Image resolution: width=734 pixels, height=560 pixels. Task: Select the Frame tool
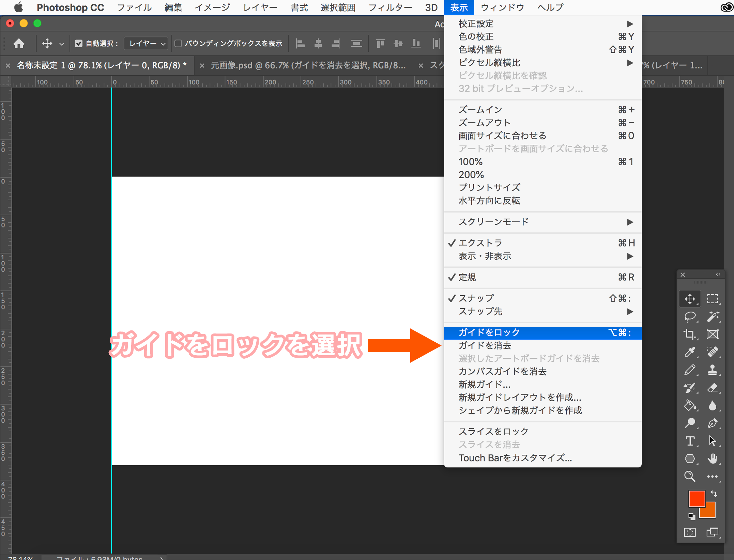tap(712, 334)
